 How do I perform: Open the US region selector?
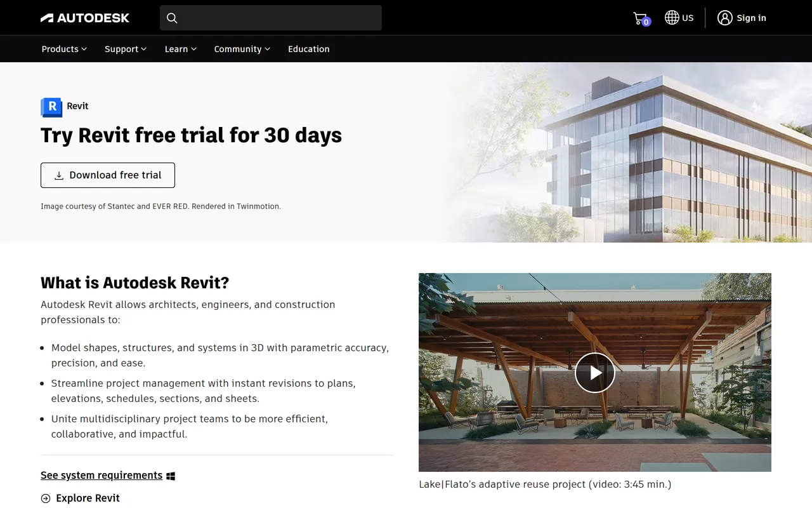[x=679, y=18]
